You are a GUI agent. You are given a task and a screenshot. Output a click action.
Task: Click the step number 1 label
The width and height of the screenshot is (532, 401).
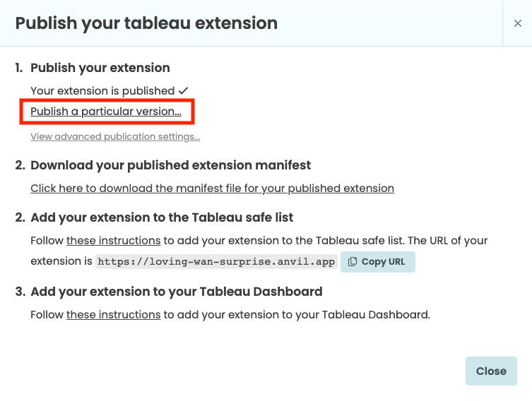click(x=19, y=68)
